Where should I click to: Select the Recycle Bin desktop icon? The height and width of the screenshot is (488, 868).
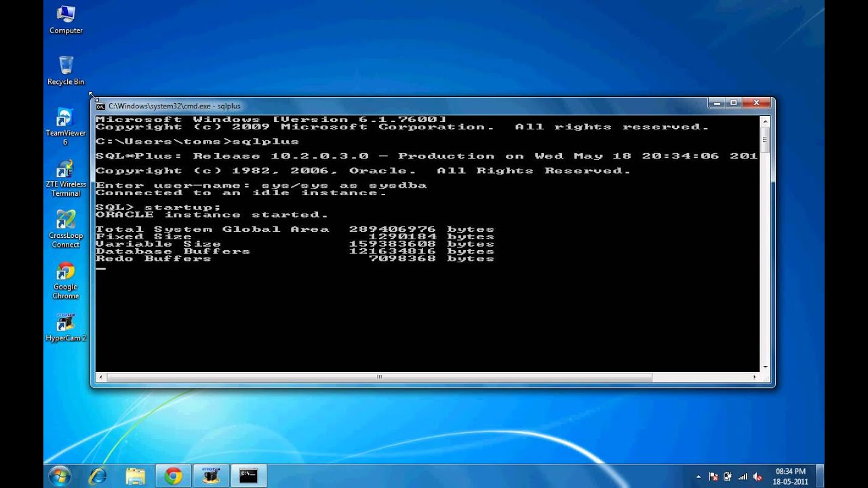(x=66, y=70)
